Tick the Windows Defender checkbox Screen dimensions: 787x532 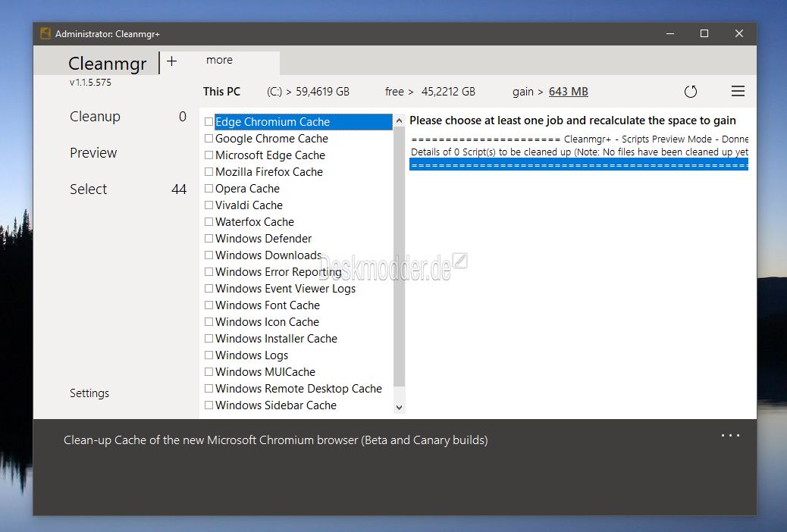tap(209, 238)
